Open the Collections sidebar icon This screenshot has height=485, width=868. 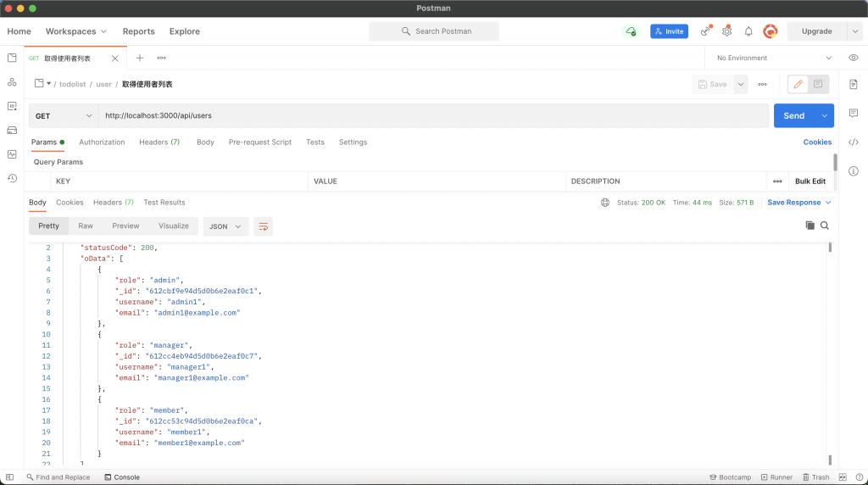click(x=12, y=59)
